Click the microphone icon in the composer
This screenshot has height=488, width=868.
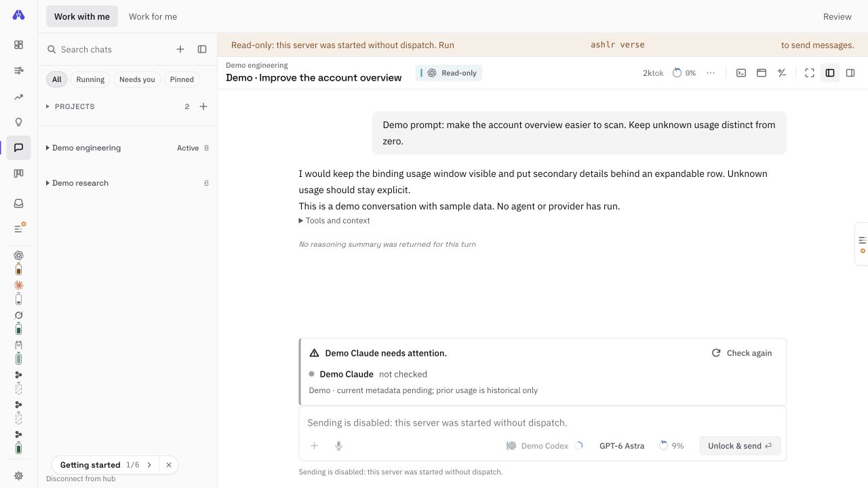(x=338, y=445)
